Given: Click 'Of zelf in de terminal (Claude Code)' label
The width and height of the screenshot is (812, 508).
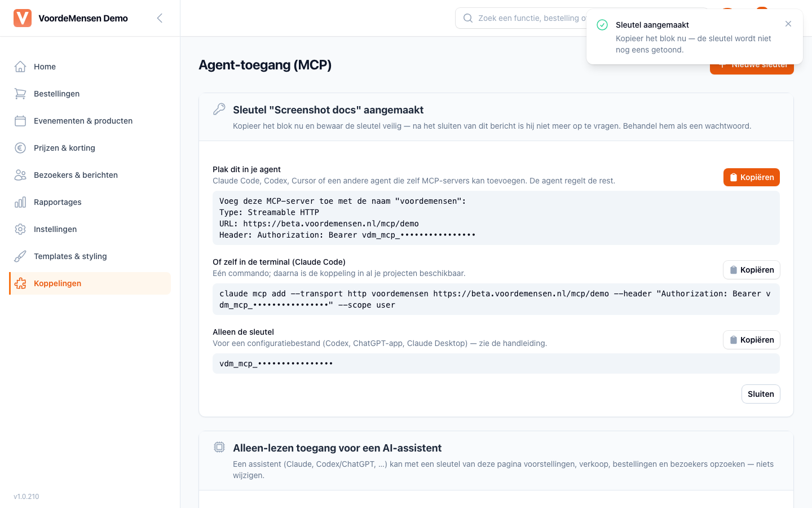Looking at the screenshot, I should 279,262.
